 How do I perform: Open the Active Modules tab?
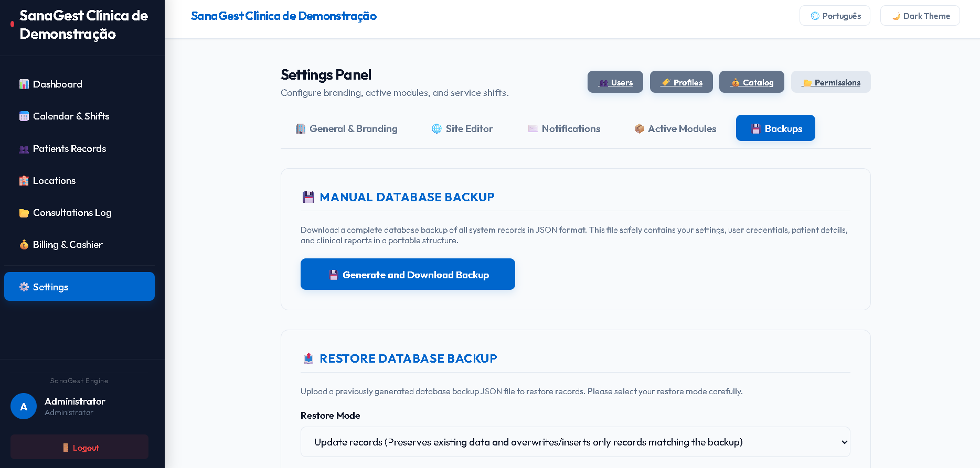(x=675, y=128)
